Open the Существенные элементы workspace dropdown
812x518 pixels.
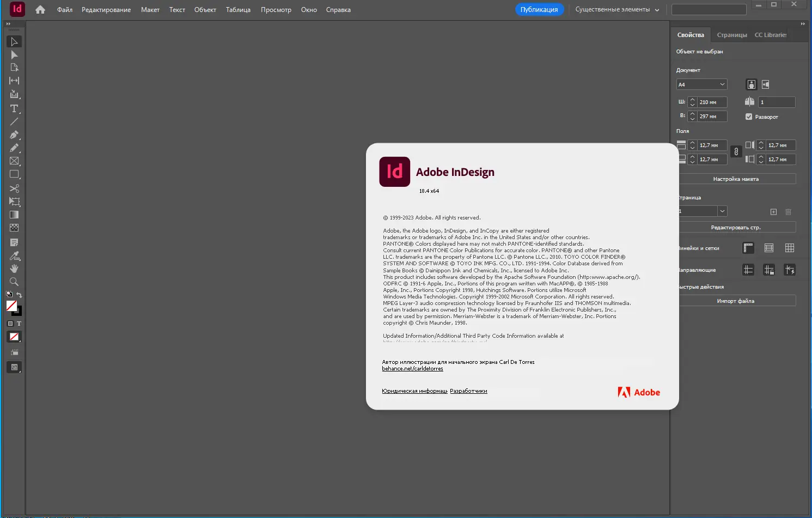[616, 9]
